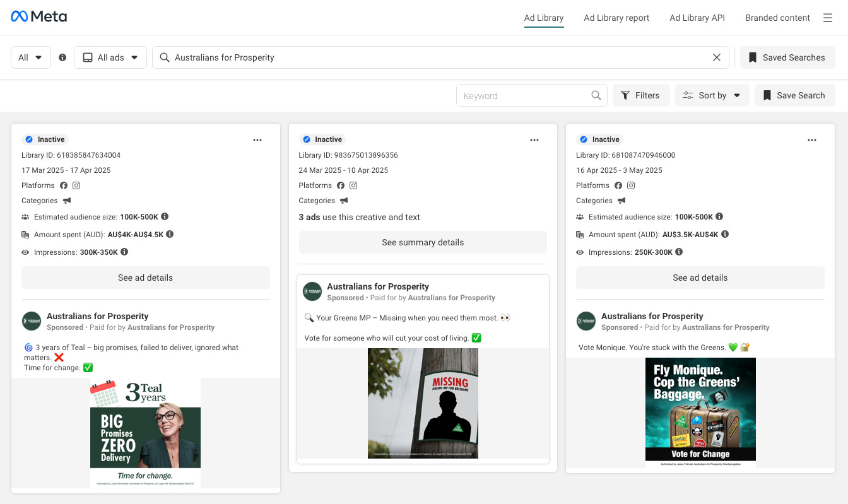Click the info icon beside All dropdown
This screenshot has width=848, height=504.
62,57
